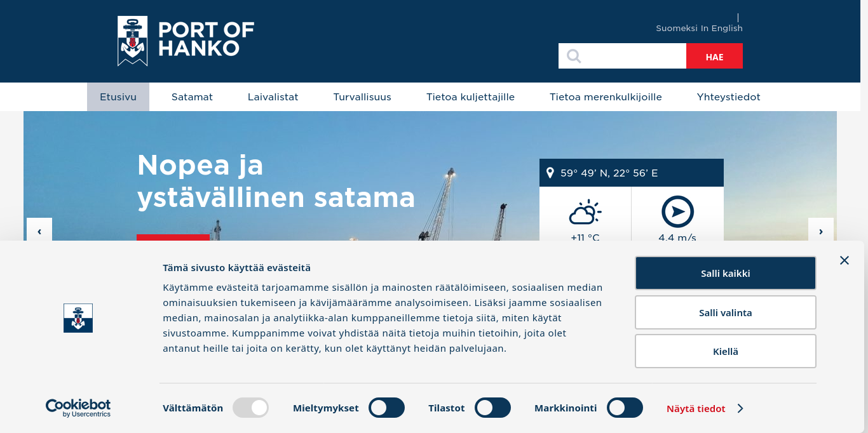Toggle the Välttämätön cookie switch

(250, 408)
